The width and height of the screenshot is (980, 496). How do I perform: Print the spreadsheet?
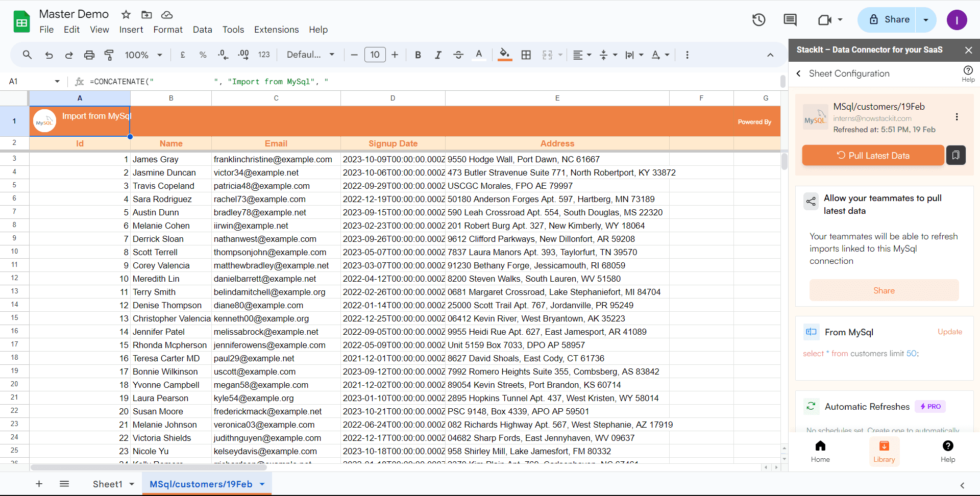coord(89,55)
